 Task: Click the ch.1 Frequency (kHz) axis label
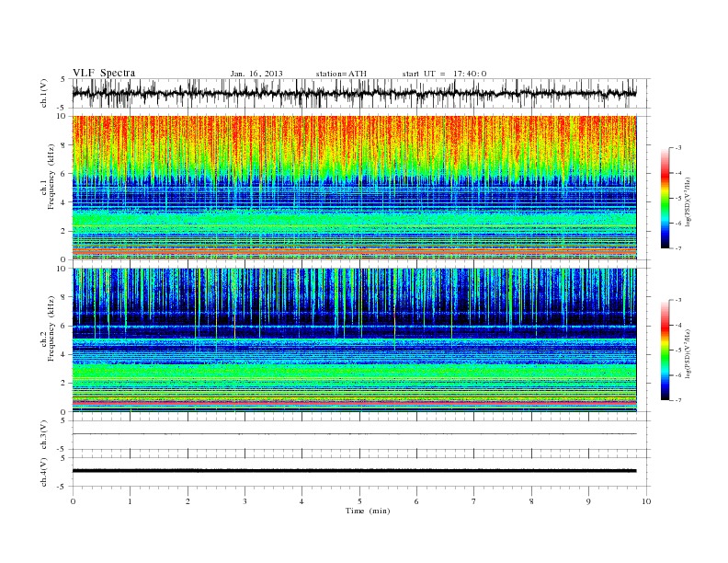[48, 177]
